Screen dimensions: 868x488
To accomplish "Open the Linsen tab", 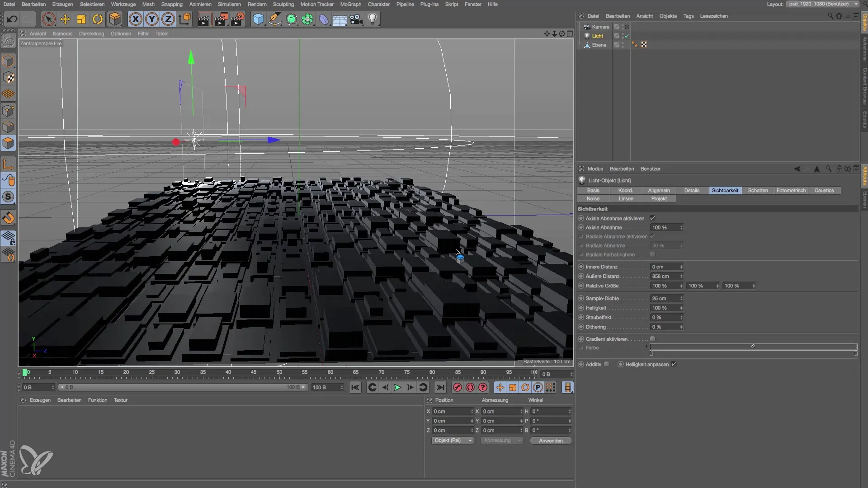I will click(x=626, y=198).
